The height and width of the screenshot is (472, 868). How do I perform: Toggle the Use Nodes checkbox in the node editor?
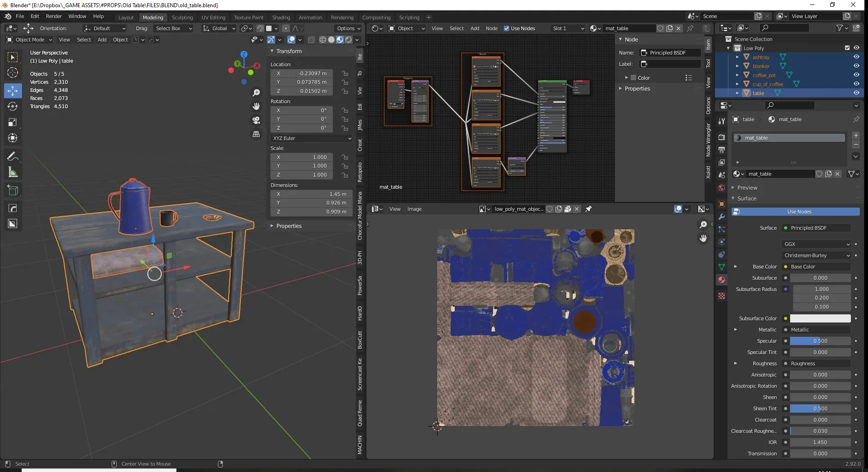(506, 28)
